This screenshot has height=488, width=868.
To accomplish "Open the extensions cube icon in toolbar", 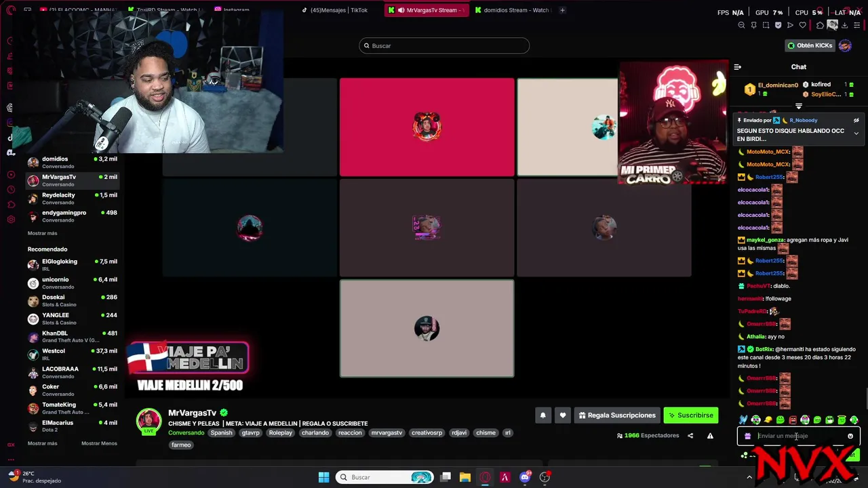I will [820, 25].
